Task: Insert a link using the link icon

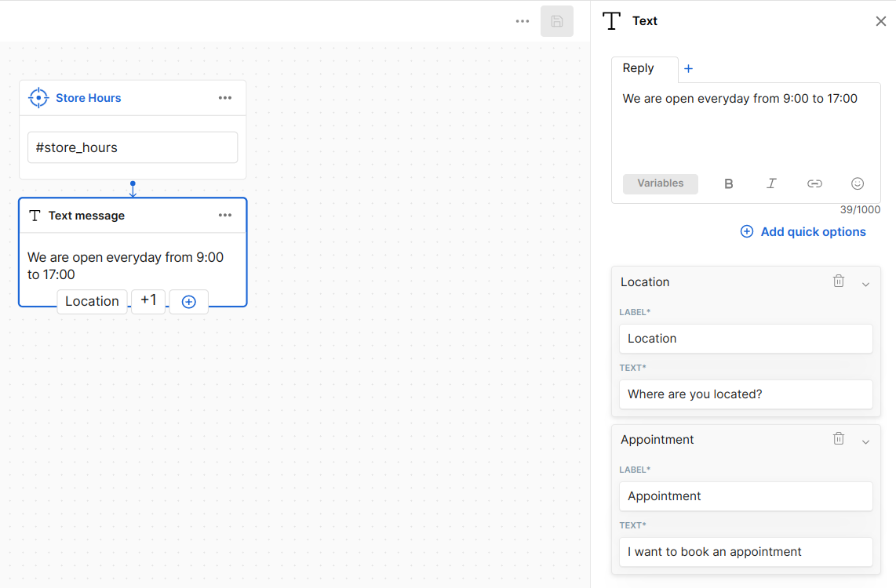Action: point(814,183)
